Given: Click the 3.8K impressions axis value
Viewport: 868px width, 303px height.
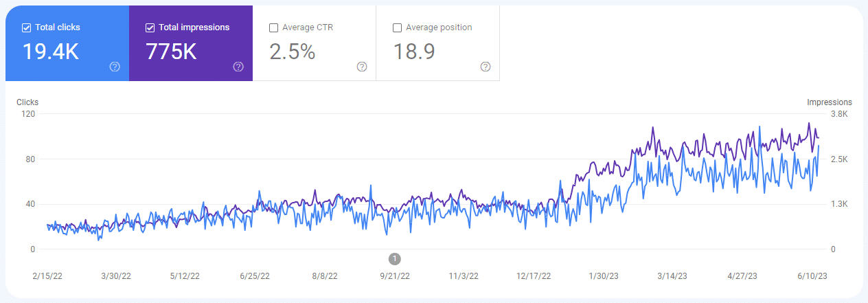Looking at the screenshot, I should pyautogui.click(x=838, y=114).
